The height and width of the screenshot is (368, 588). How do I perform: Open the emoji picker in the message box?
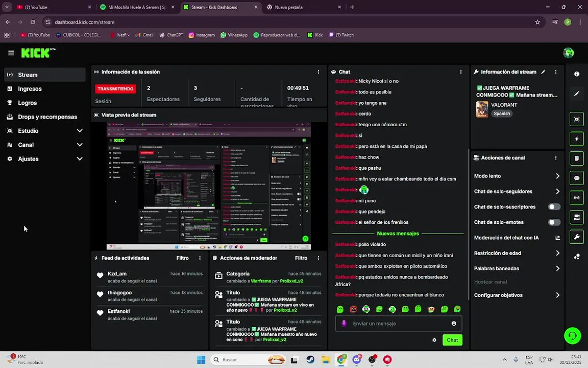click(454, 324)
